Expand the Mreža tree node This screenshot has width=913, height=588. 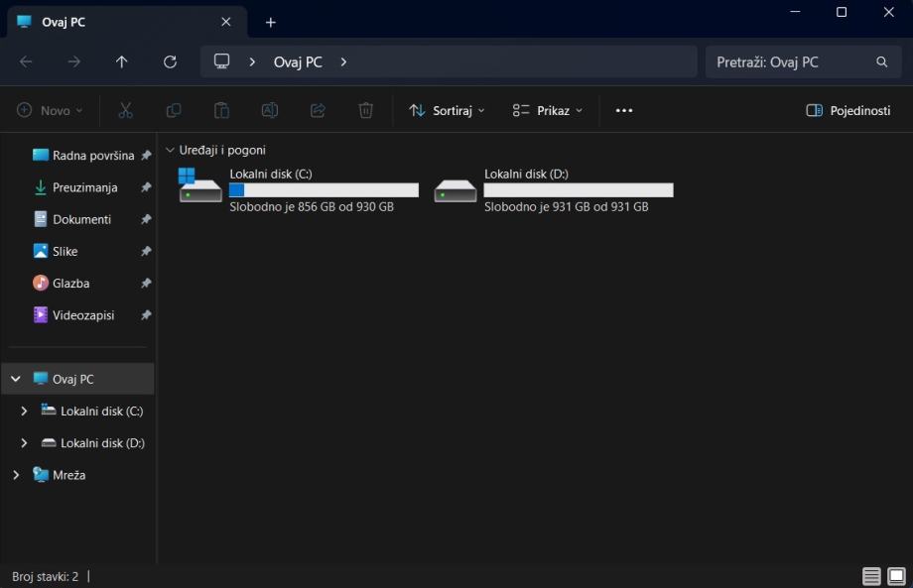[x=16, y=475]
